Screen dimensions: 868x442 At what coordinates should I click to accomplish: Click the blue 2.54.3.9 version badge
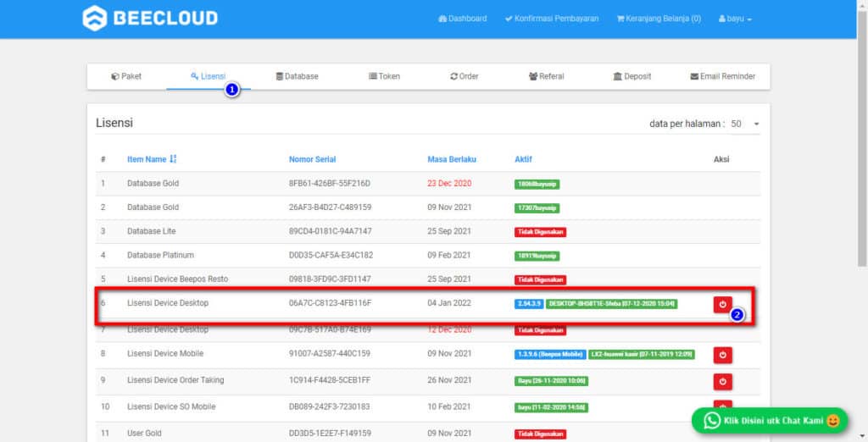529,304
